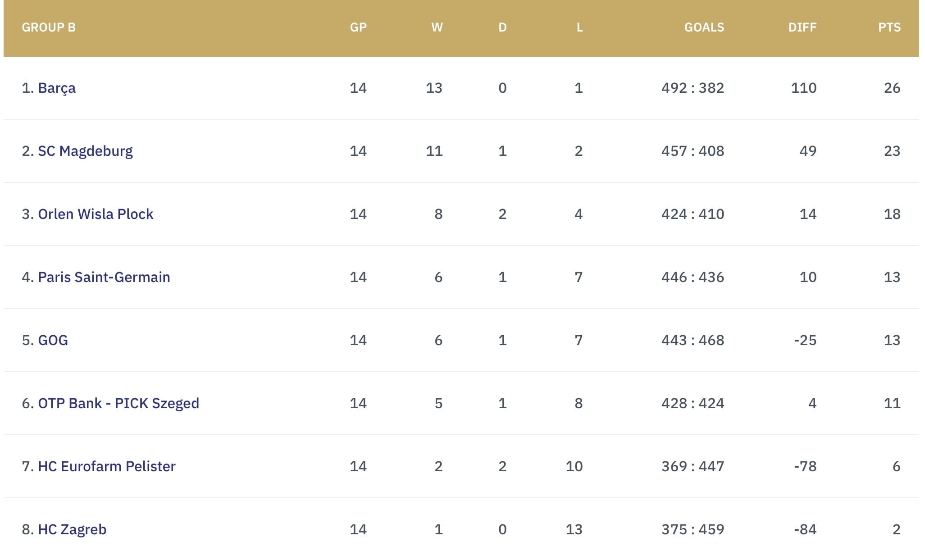Click the GP column header
The height and width of the screenshot is (560, 925).
(x=358, y=27)
